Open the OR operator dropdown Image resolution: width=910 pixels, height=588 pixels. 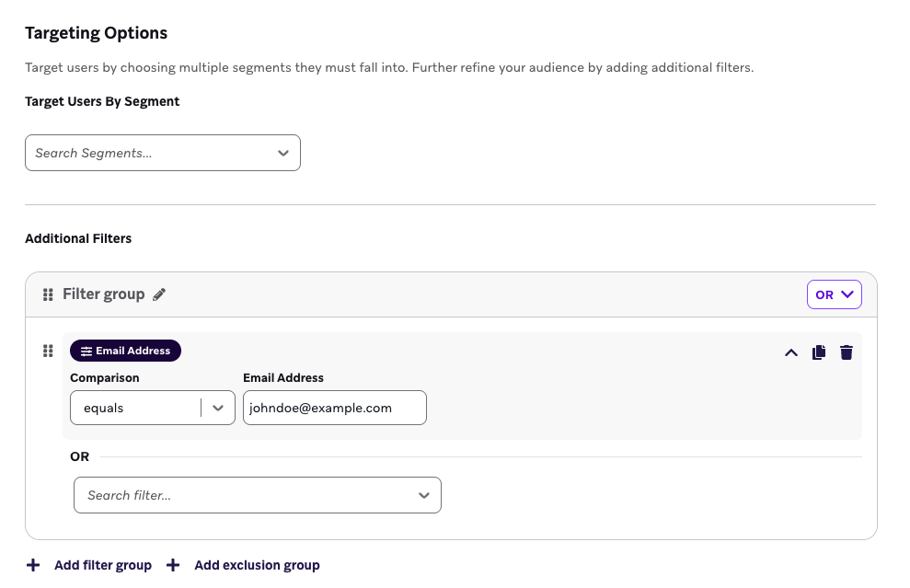pos(835,294)
